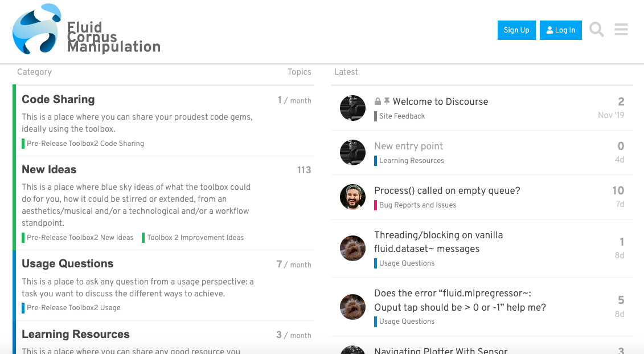Click the Sign Up button
Viewport: 644px width, 354px height.
point(516,30)
